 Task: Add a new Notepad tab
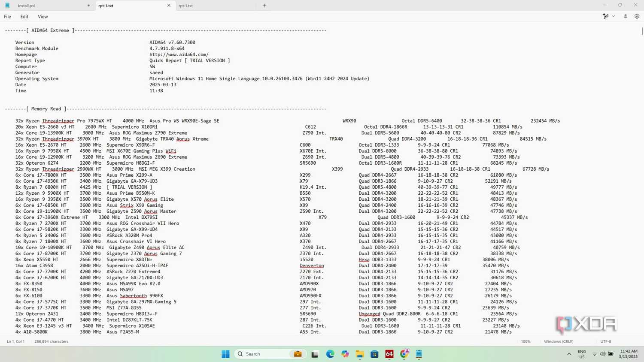(x=264, y=6)
